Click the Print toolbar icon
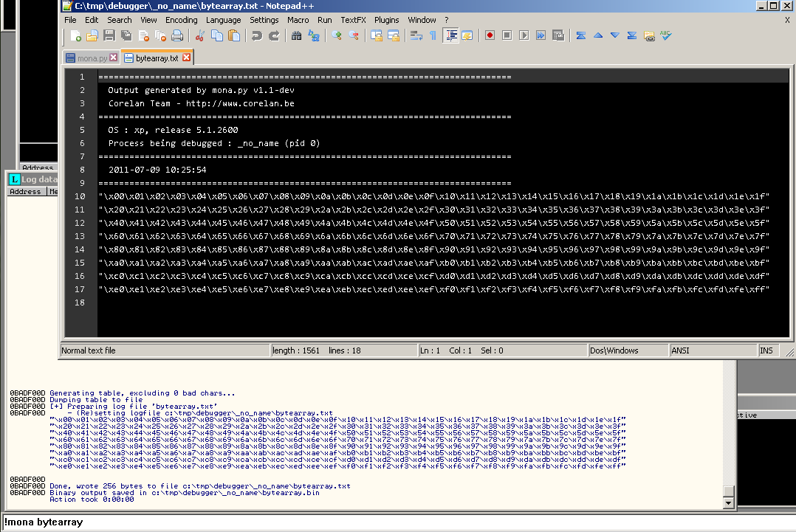 click(x=177, y=35)
